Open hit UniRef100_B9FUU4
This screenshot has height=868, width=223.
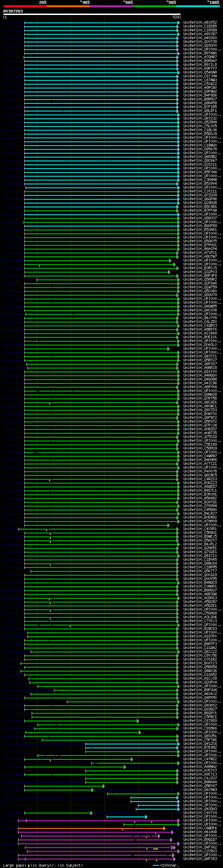pos(200,690)
